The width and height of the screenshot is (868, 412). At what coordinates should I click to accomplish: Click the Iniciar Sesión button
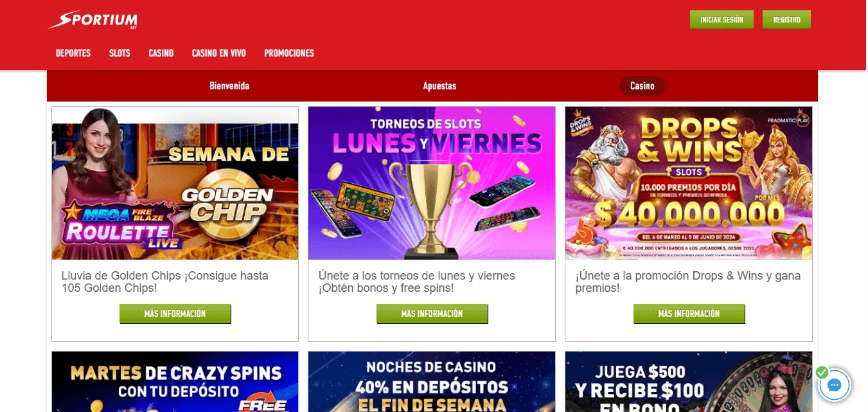coord(722,20)
